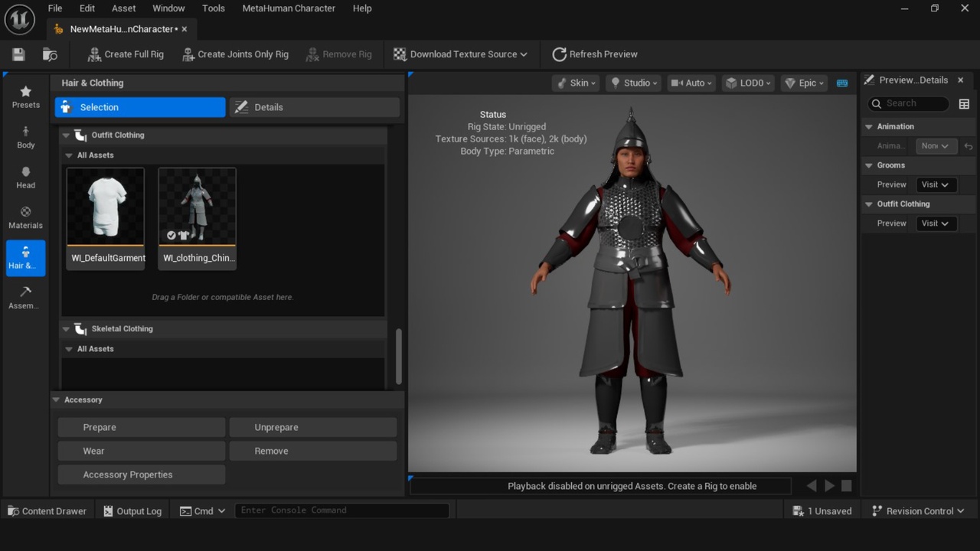Open the Materials sidebar section

(26, 218)
